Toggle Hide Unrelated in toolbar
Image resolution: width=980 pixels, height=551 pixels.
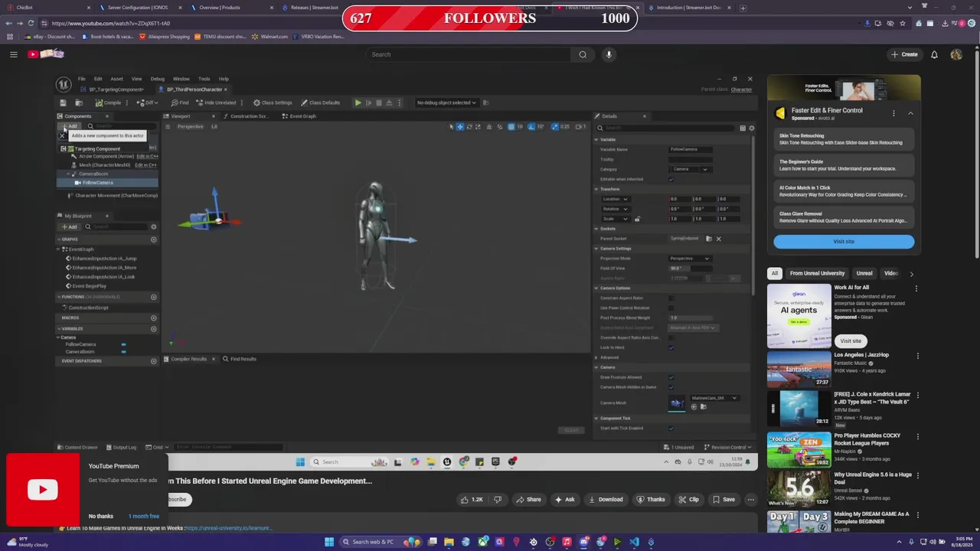click(216, 103)
